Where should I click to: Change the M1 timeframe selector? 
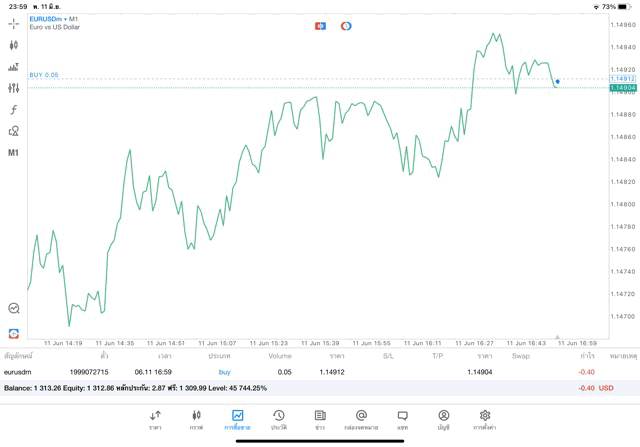(14, 153)
